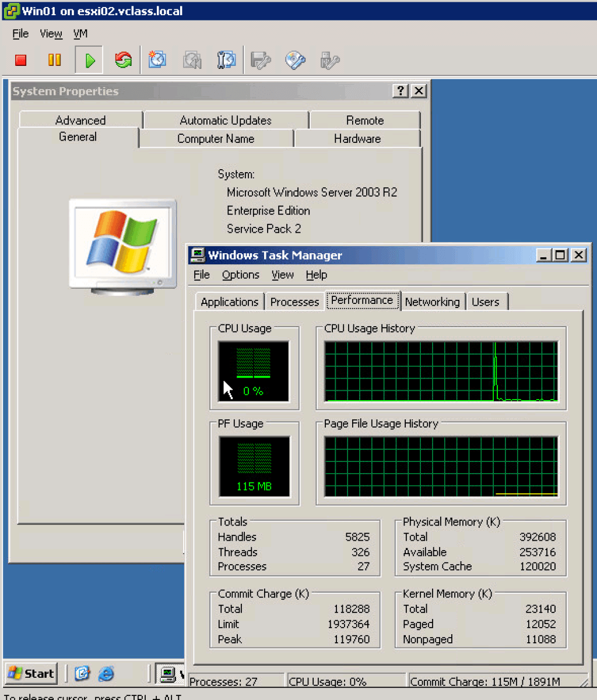Connect a CD/DVD with the disc icon

coord(296,60)
